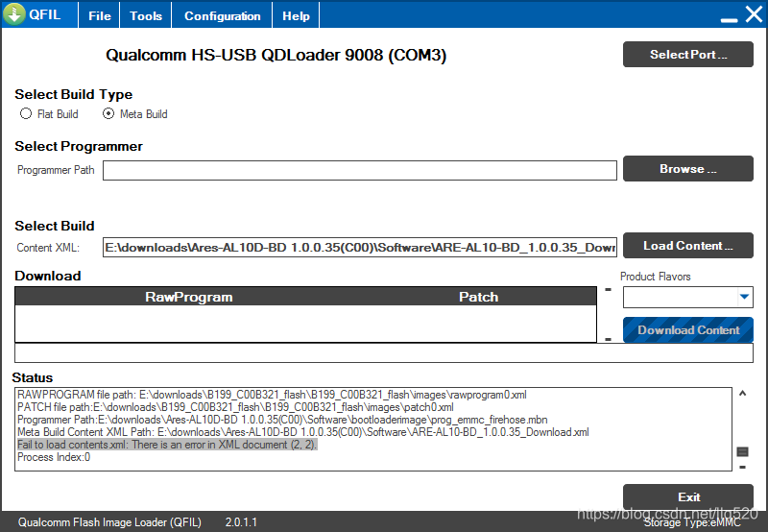Click the Load Content button

687,246
